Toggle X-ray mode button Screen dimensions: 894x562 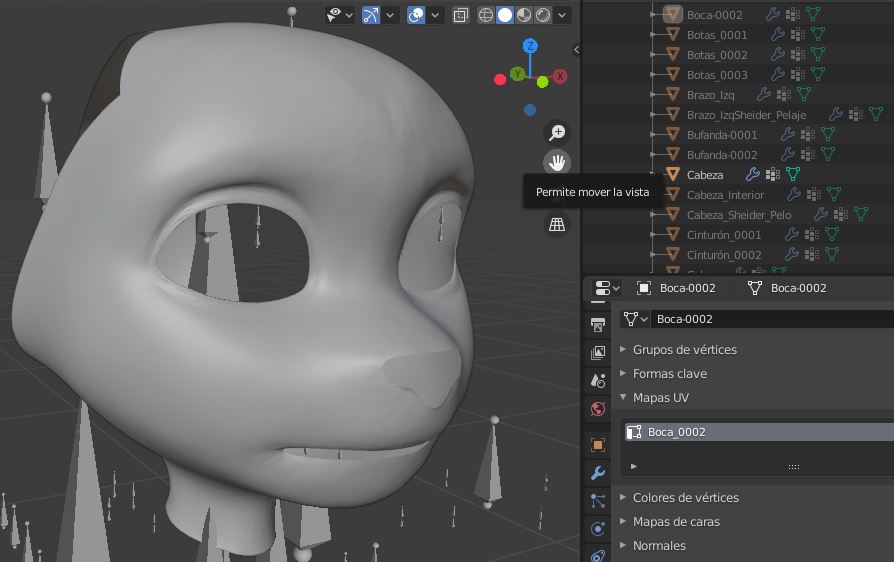[x=461, y=15]
